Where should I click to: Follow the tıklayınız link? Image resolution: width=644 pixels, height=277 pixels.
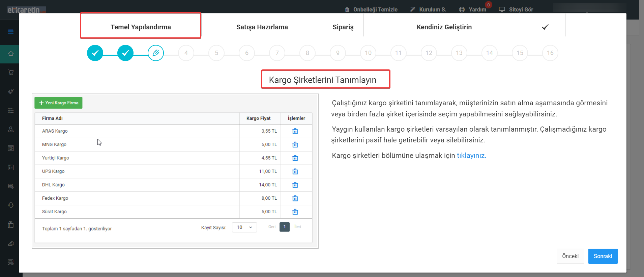coord(471,156)
